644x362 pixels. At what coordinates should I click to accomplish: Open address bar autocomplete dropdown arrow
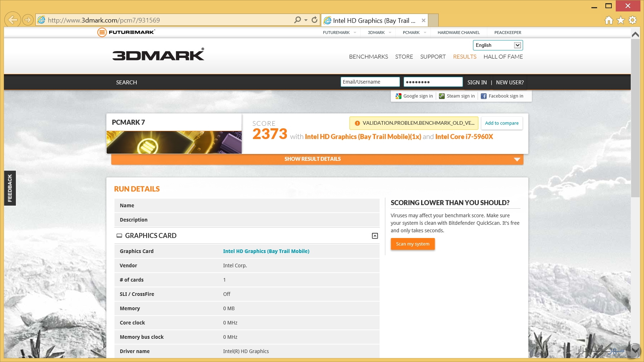[306, 20]
